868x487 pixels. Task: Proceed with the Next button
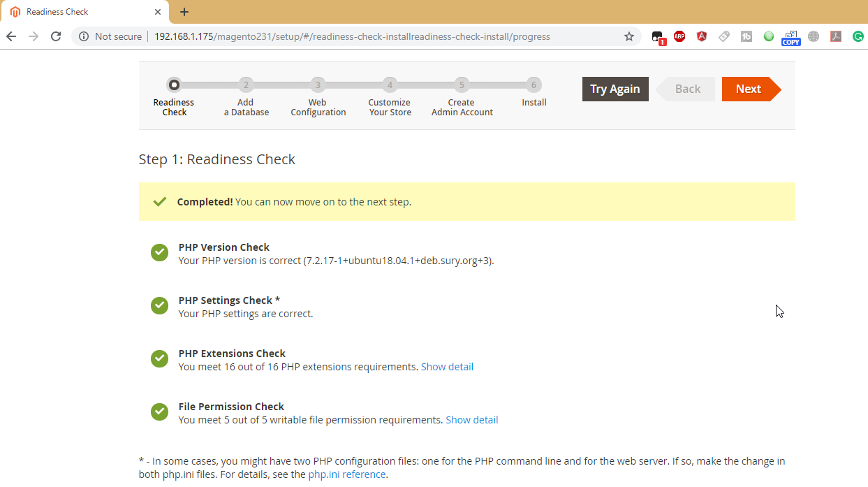[x=751, y=89]
